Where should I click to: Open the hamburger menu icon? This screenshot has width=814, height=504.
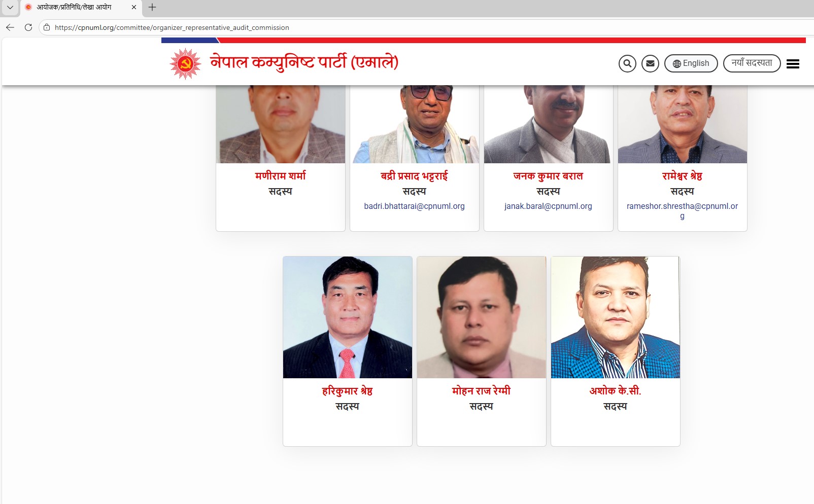pos(793,64)
